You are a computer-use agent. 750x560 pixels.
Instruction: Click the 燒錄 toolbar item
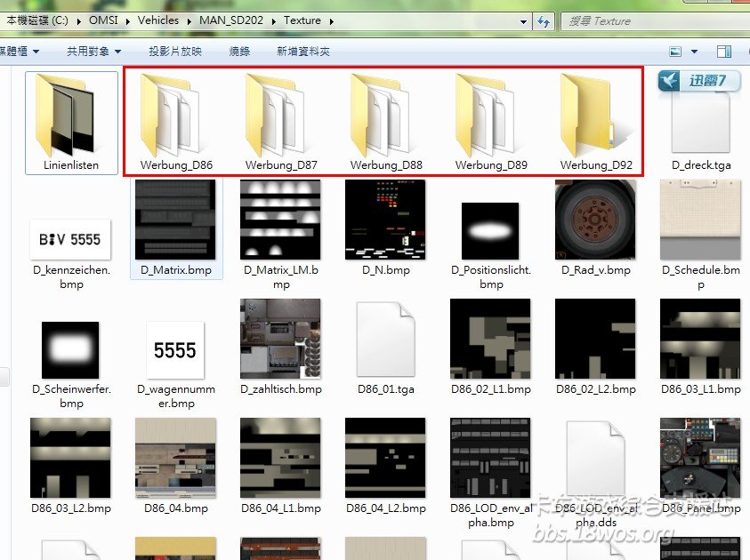(x=239, y=52)
